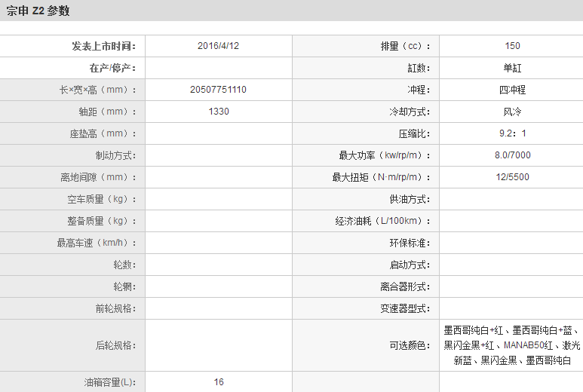
Task: Select the 风冷 cooling method value
Action: pyautogui.click(x=512, y=112)
